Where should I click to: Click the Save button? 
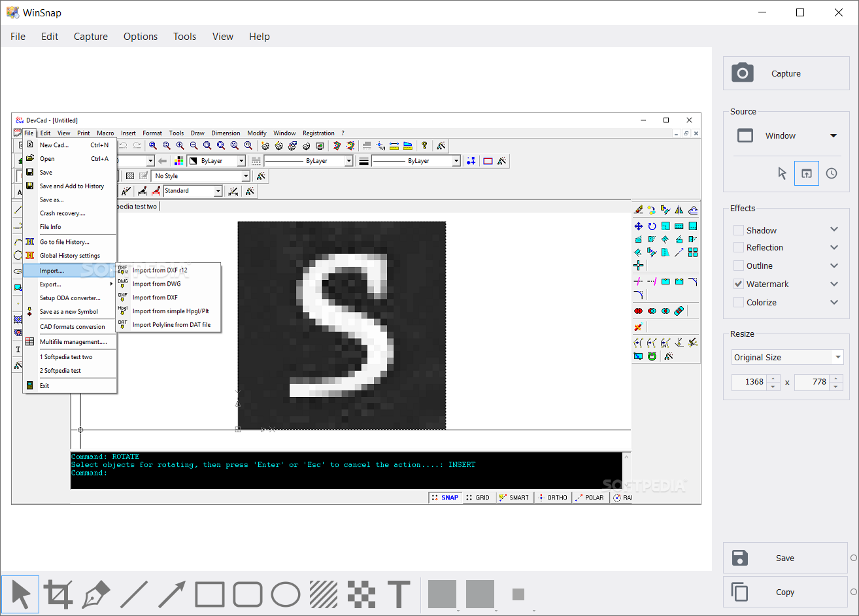tap(785, 558)
